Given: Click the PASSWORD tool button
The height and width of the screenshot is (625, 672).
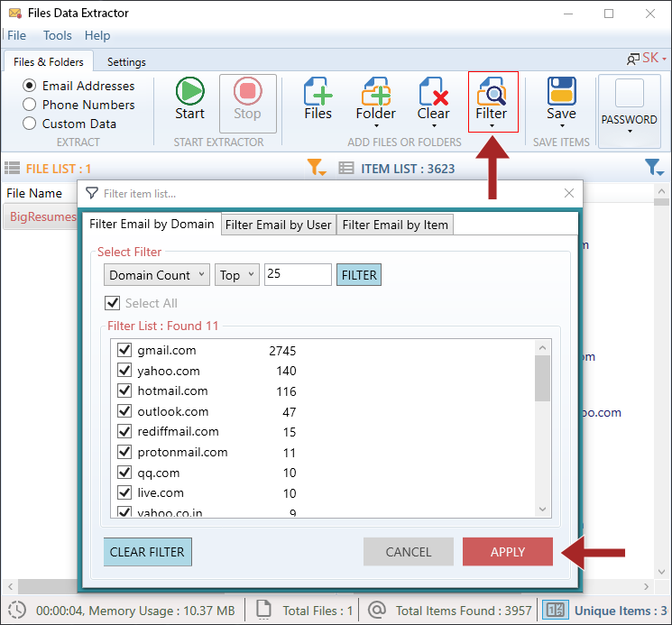Looking at the screenshot, I should coord(629,111).
